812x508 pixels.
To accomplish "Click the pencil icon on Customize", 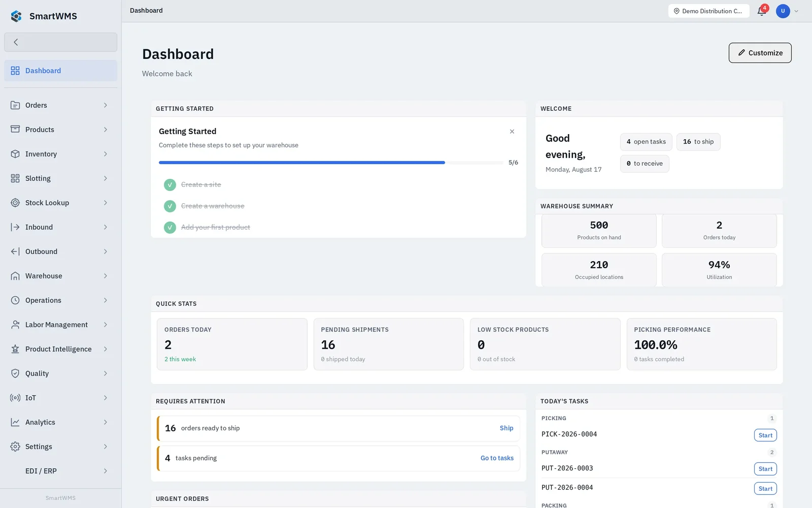I will pos(741,53).
